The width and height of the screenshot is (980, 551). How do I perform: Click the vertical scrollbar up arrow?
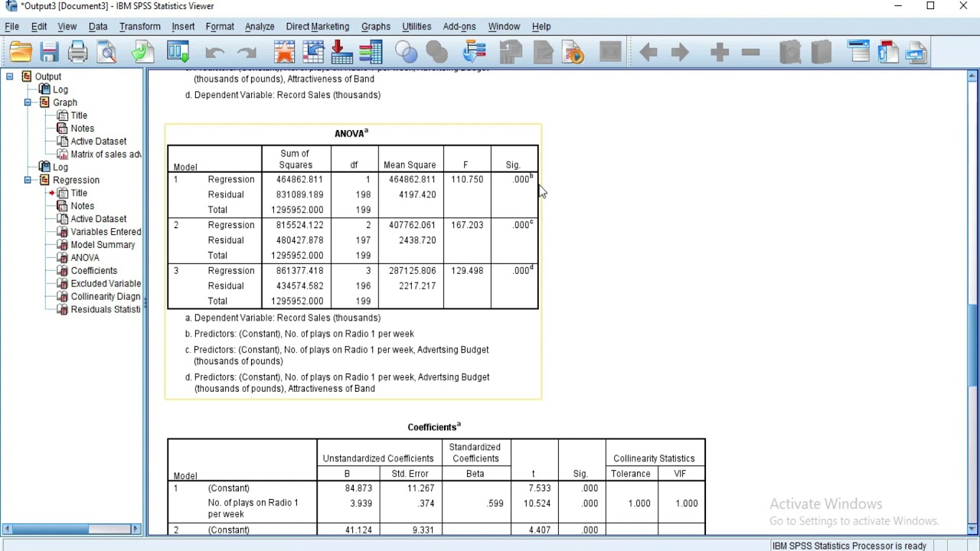(x=972, y=76)
